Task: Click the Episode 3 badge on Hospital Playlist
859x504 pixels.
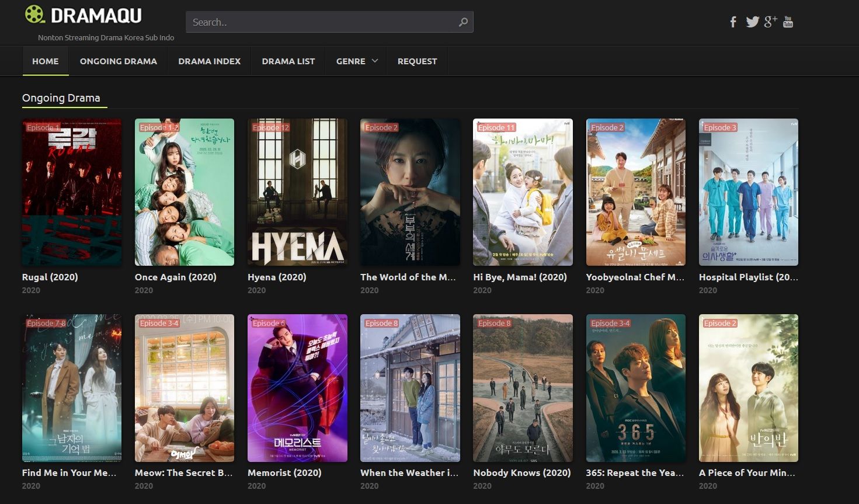Action: (720, 127)
